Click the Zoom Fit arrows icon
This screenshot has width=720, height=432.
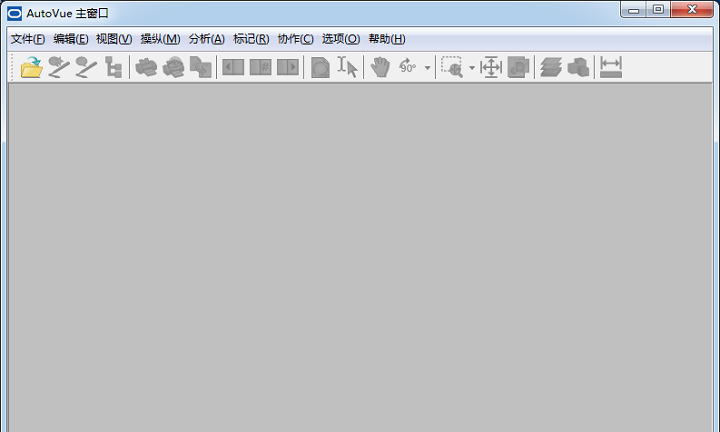pos(491,67)
